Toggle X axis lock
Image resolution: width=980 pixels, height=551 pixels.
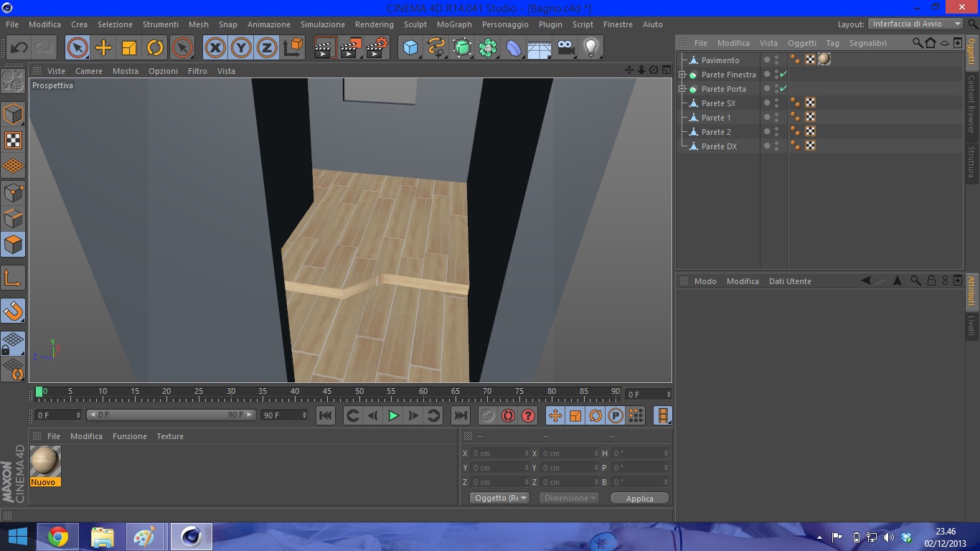click(215, 48)
